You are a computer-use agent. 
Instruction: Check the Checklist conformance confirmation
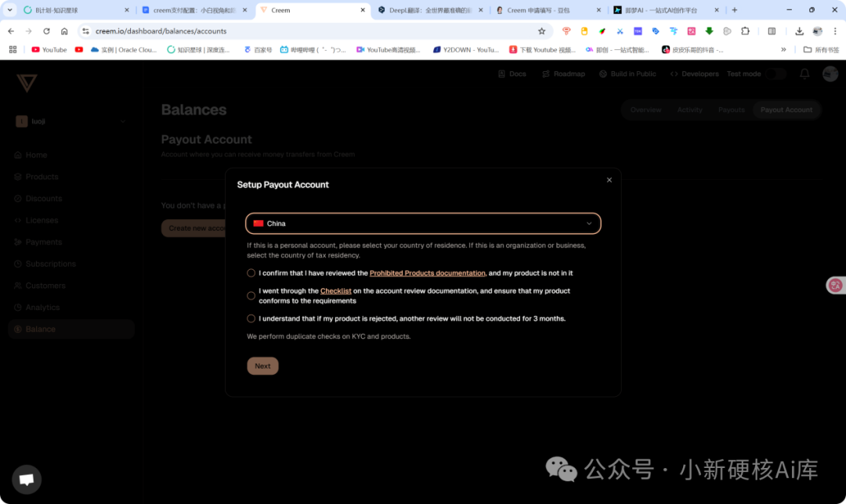coord(251,296)
